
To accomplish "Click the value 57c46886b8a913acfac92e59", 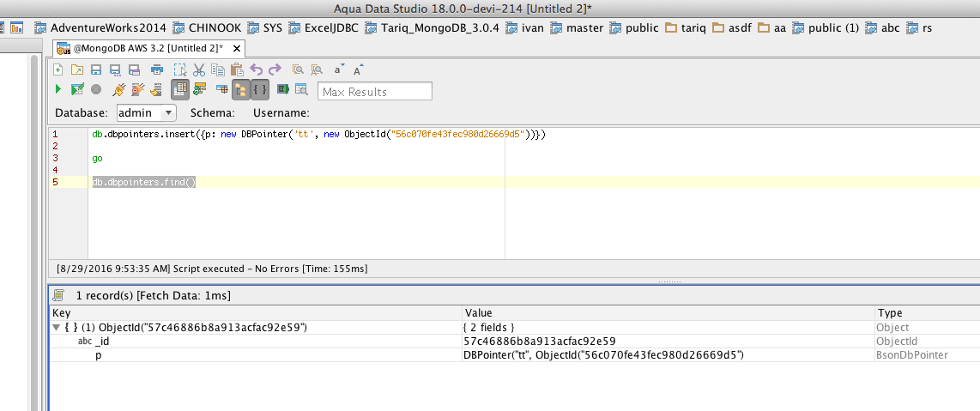I will (x=540, y=341).
